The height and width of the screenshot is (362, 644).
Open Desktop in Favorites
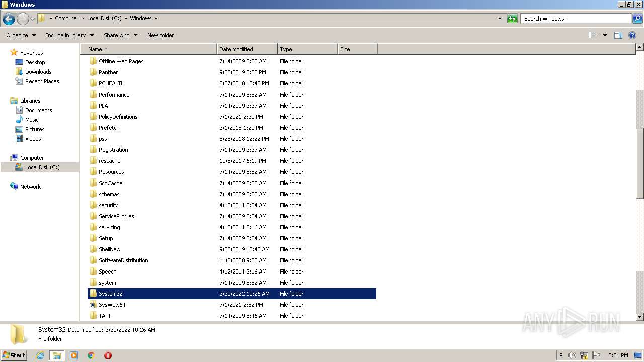point(35,62)
